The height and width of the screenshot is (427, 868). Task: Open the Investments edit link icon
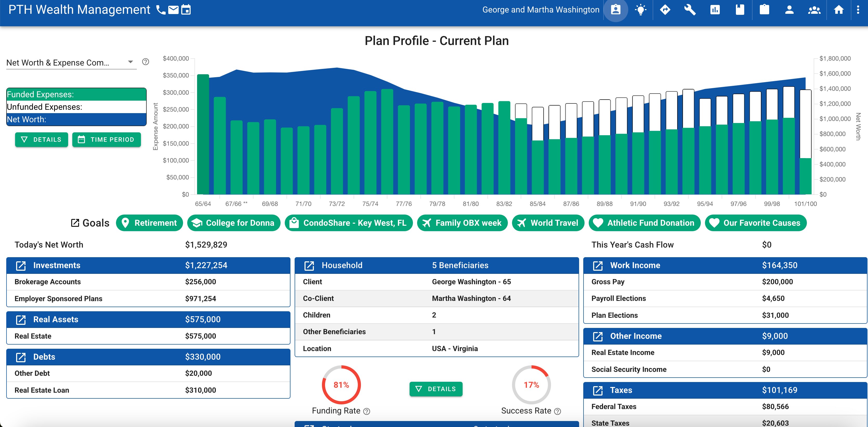(21, 266)
